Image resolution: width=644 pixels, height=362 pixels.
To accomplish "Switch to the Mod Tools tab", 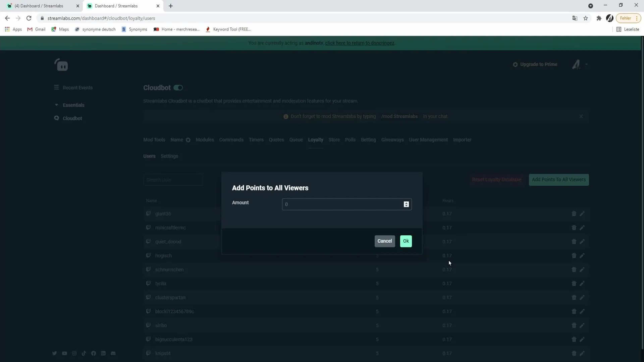I will pos(154,140).
